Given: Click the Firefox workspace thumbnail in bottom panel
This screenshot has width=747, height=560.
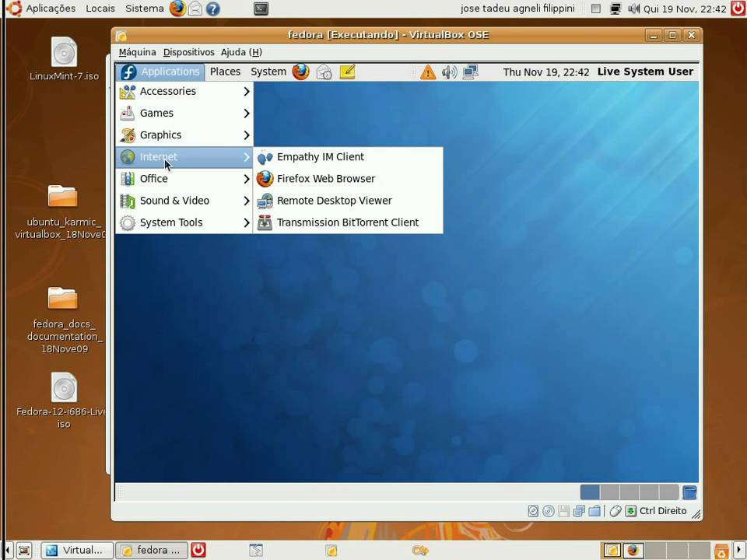Looking at the screenshot, I should [633, 551].
